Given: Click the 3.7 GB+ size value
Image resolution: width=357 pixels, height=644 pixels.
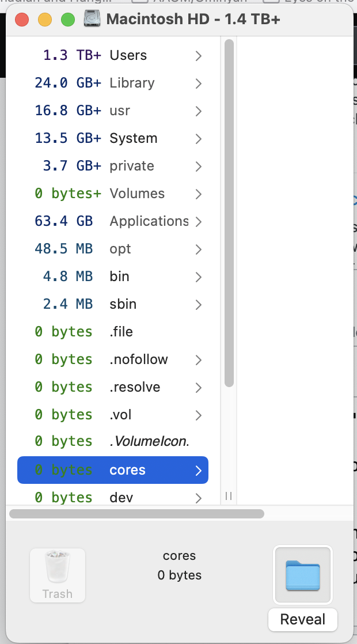Looking at the screenshot, I should pos(72,166).
